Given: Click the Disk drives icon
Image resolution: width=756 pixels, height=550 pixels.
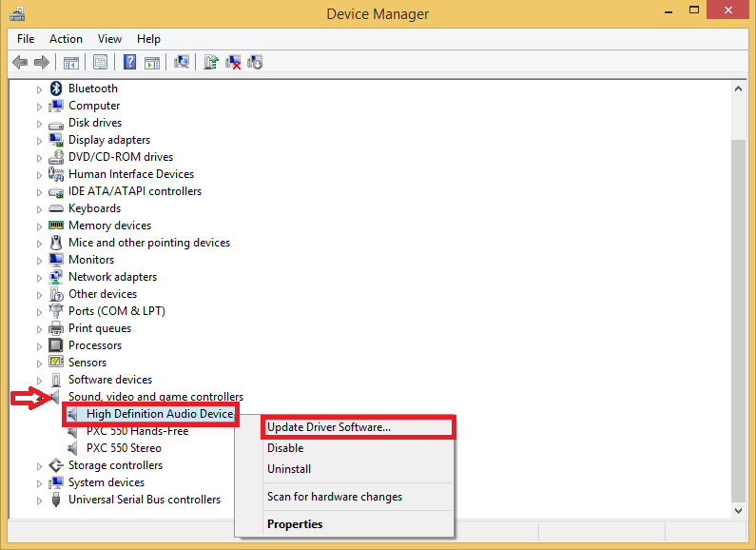Looking at the screenshot, I should [x=56, y=125].
